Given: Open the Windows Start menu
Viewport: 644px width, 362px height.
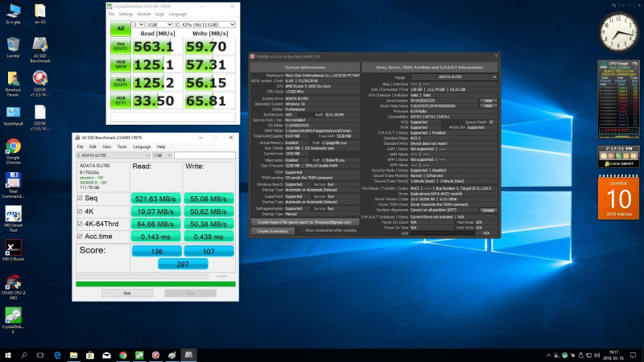Looking at the screenshot, I should tap(8, 355).
